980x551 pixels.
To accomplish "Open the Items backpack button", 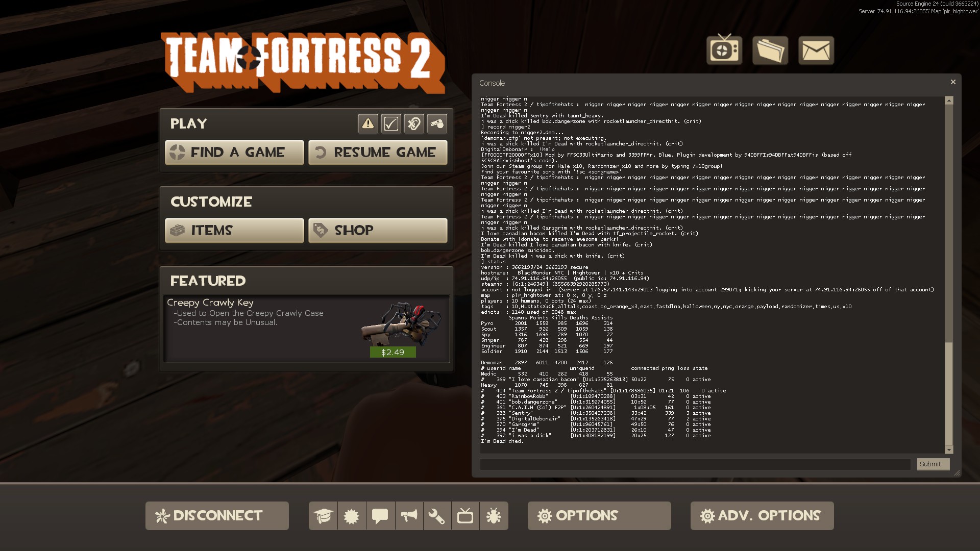I will [234, 231].
